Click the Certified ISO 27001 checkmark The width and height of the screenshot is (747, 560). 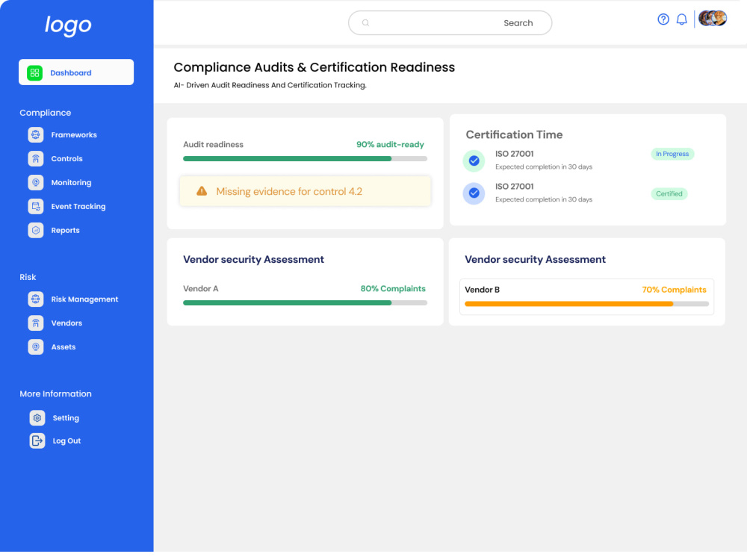point(474,193)
